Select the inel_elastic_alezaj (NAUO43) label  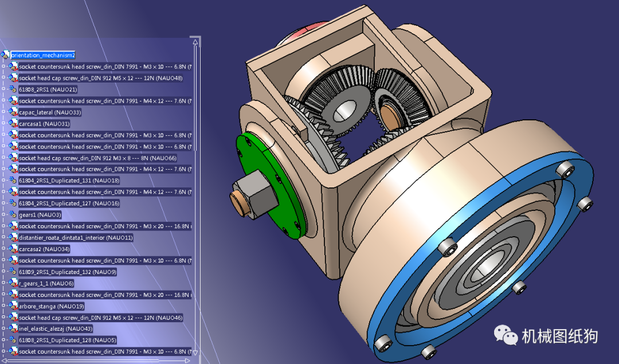tap(56, 328)
